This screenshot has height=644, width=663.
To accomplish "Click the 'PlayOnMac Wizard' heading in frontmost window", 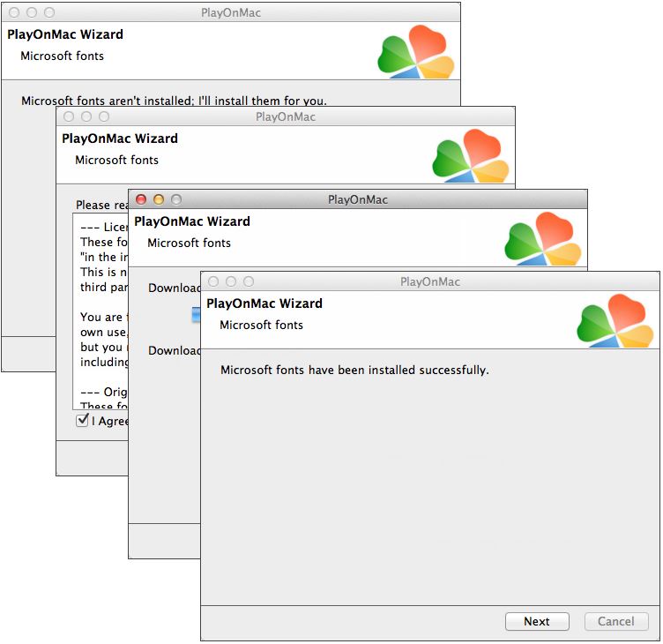I will tap(264, 303).
